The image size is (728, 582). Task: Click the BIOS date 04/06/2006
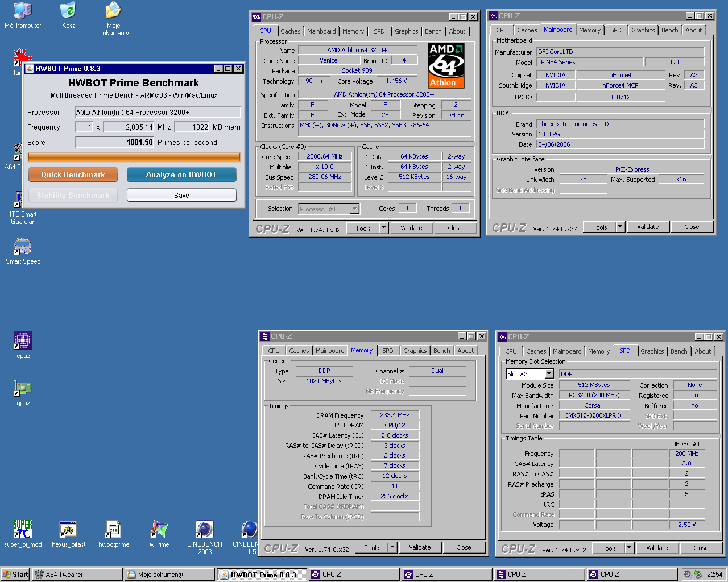620,144
